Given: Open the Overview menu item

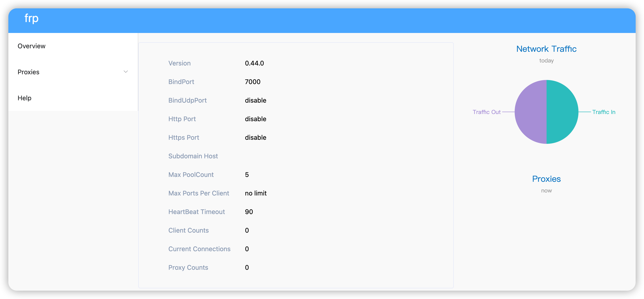Looking at the screenshot, I should (32, 46).
